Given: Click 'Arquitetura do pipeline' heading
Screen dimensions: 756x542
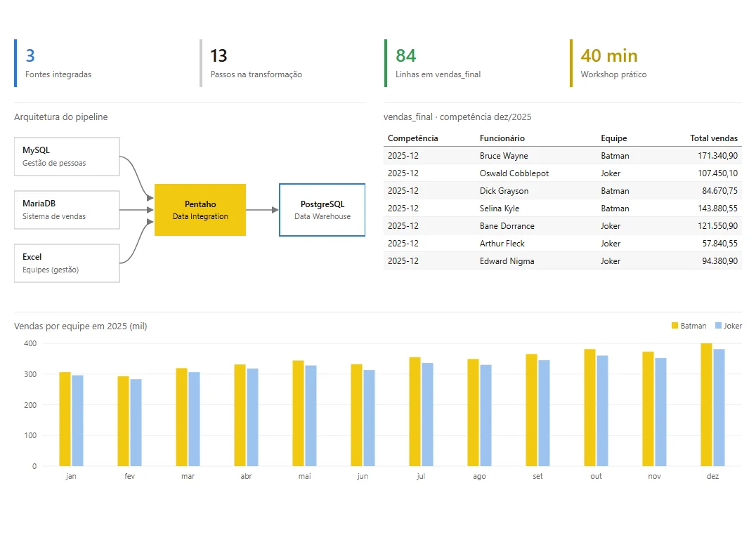Looking at the screenshot, I should (x=60, y=117).
